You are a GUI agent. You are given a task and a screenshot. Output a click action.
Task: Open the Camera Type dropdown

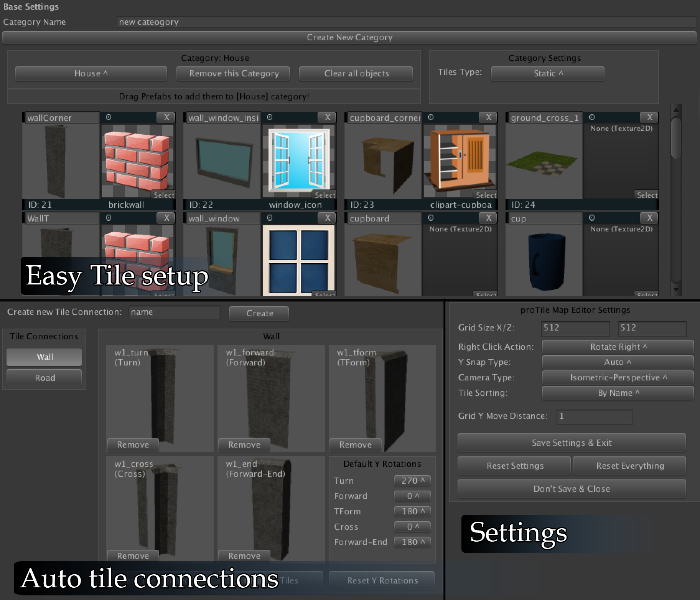click(618, 378)
